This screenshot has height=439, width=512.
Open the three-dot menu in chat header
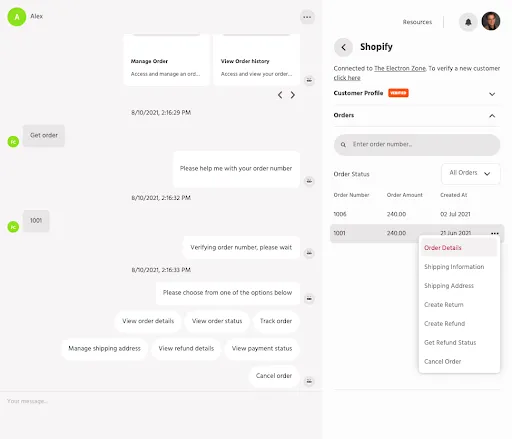(307, 17)
